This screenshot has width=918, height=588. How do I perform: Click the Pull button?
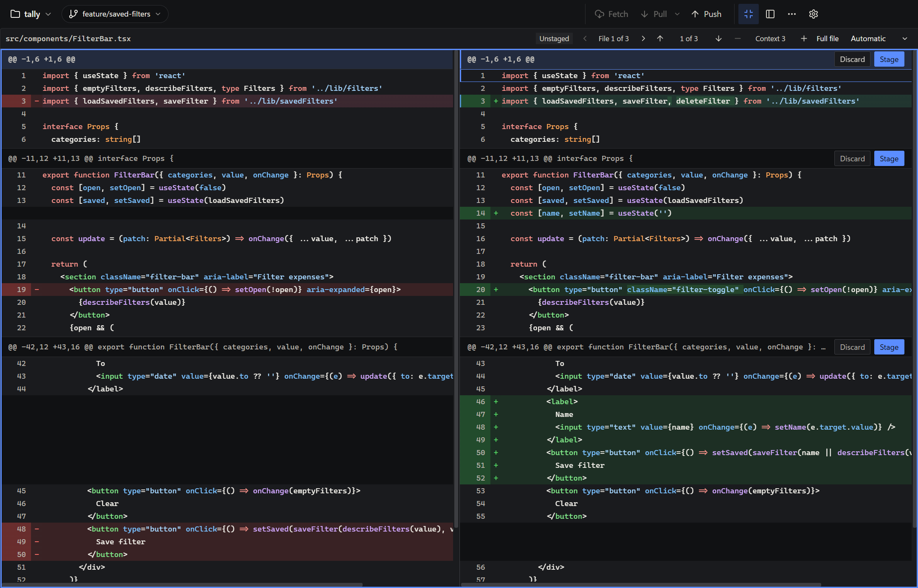coord(654,14)
